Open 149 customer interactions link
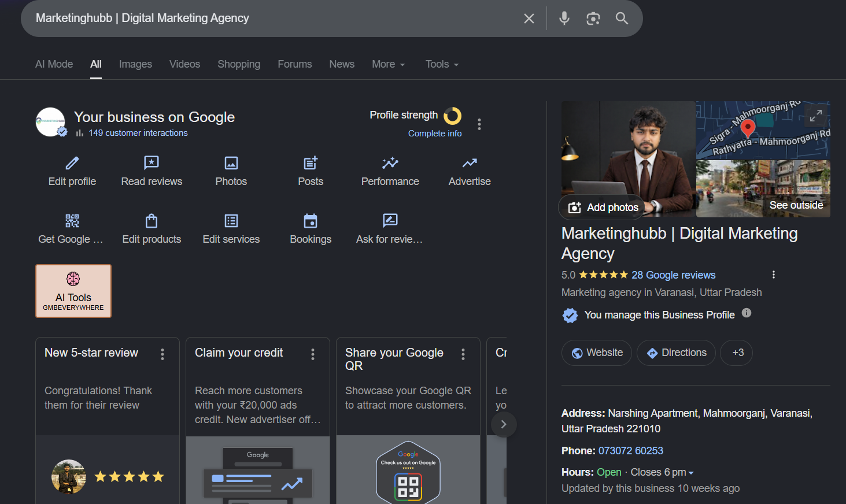Image resolution: width=846 pixels, height=504 pixels. click(138, 133)
